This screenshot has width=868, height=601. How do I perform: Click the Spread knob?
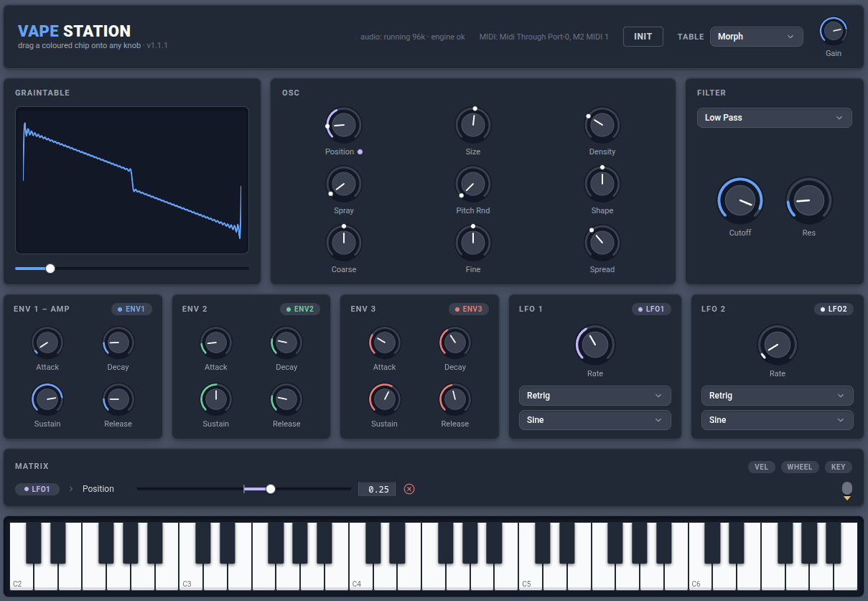pos(602,243)
